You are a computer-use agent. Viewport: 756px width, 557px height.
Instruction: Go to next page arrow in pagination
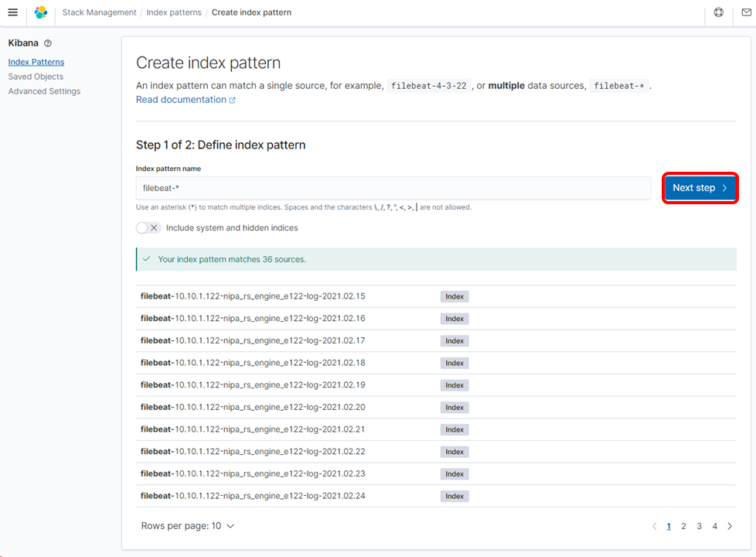coord(729,526)
